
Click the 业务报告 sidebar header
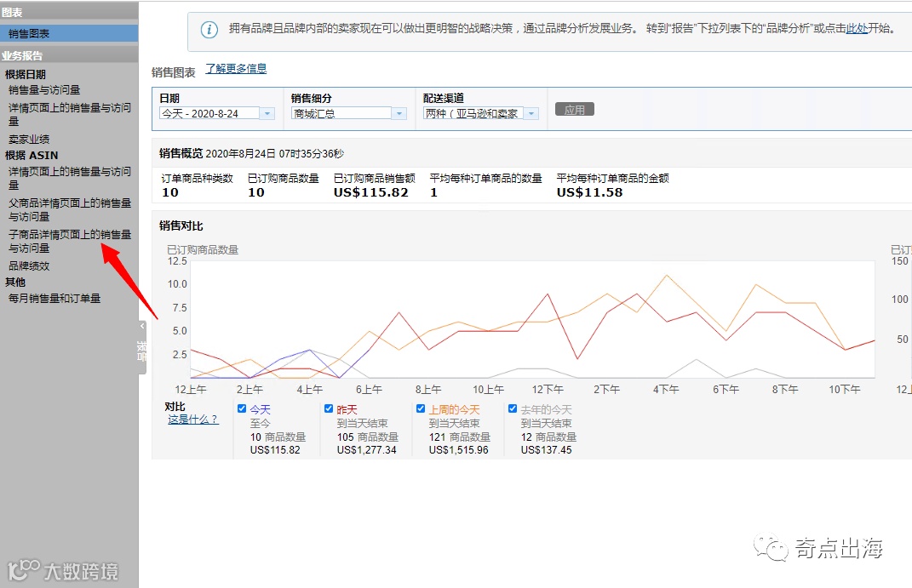69,56
